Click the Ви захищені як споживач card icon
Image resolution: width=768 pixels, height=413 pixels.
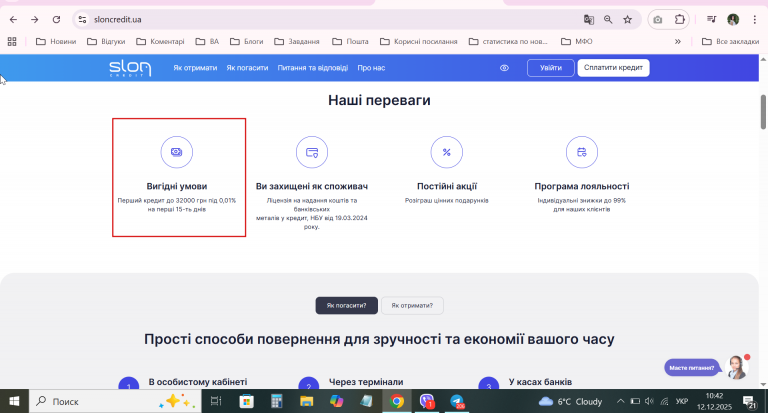coord(312,152)
